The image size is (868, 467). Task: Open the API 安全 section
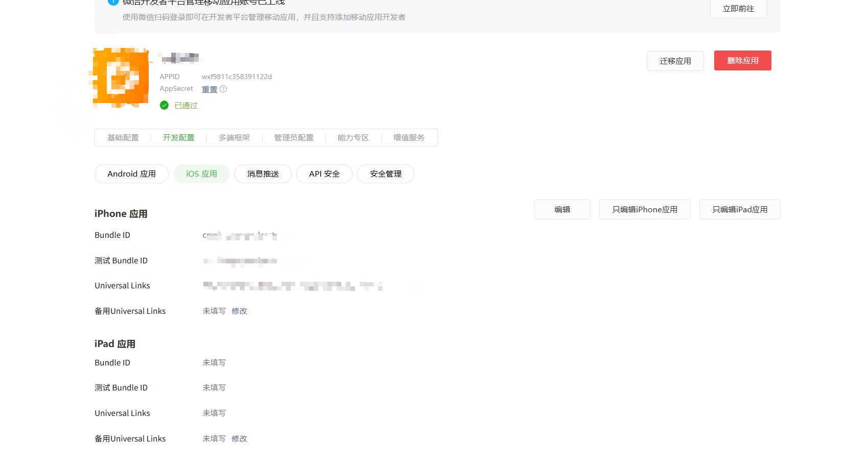point(324,174)
